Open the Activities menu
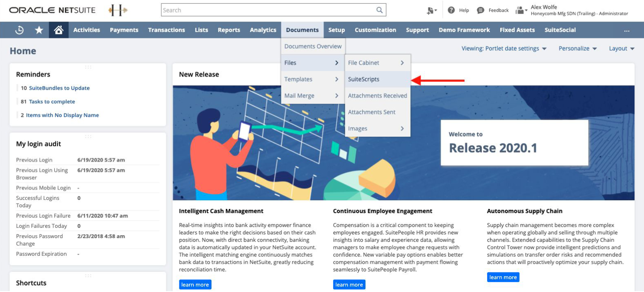644x292 pixels. (87, 30)
